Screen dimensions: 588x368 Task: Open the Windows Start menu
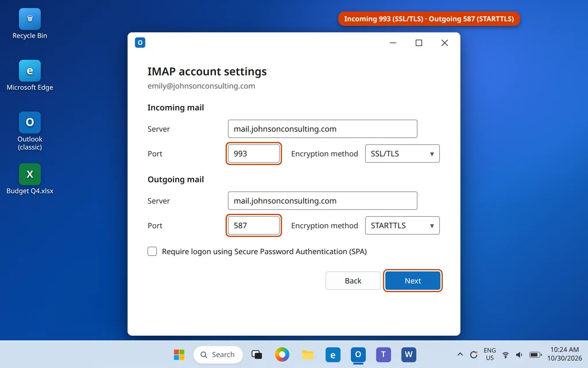click(179, 354)
